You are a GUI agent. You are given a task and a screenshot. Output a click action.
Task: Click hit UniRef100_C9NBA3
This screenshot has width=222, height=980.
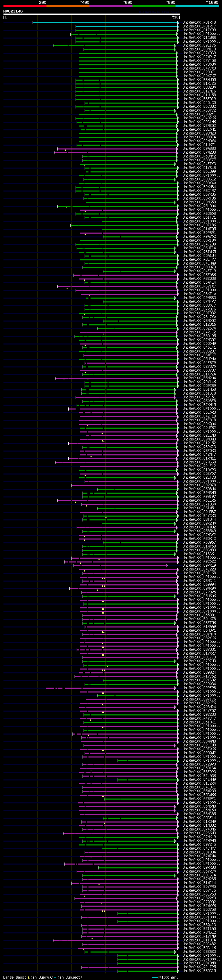[x=199, y=439]
